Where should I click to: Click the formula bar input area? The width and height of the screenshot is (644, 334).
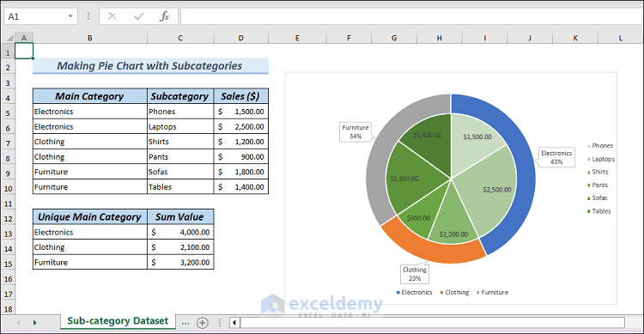[x=411, y=16]
